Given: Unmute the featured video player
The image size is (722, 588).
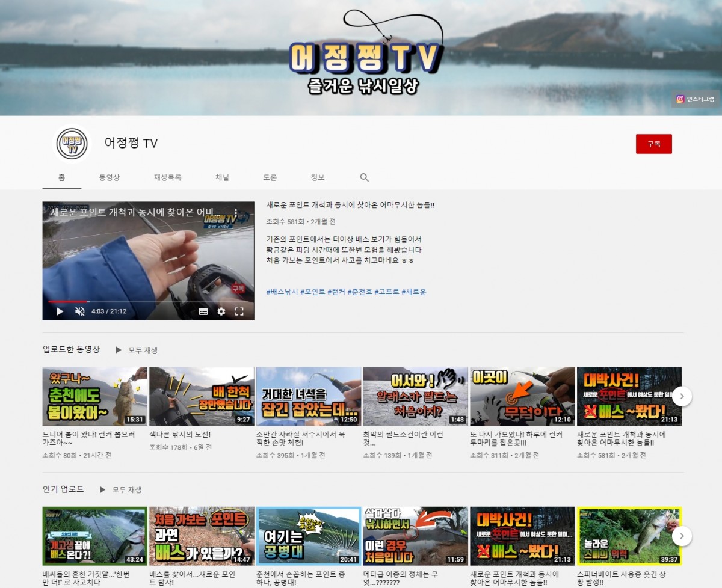Looking at the screenshot, I should [79, 311].
